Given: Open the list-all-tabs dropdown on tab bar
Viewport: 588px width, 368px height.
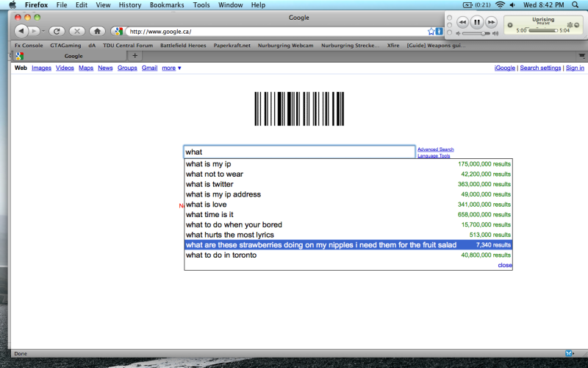Looking at the screenshot, I should (x=580, y=55).
